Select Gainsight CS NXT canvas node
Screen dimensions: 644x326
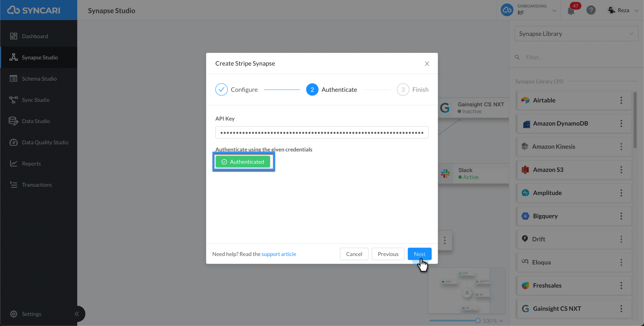pyautogui.click(x=474, y=108)
